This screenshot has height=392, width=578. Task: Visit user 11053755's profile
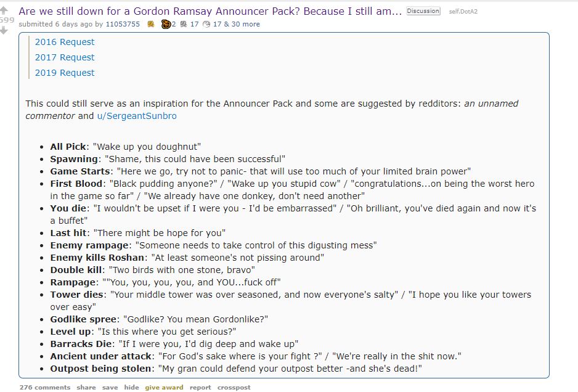123,24
